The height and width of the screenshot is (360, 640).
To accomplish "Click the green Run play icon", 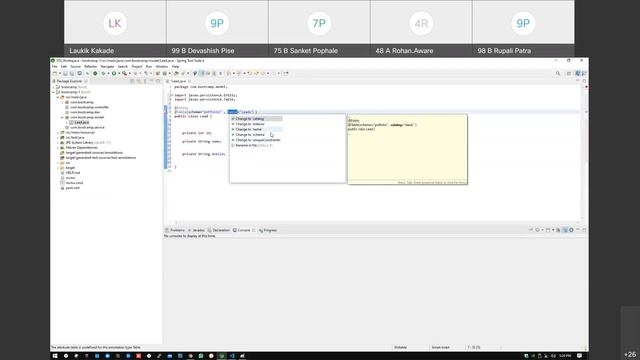I will [114, 73].
